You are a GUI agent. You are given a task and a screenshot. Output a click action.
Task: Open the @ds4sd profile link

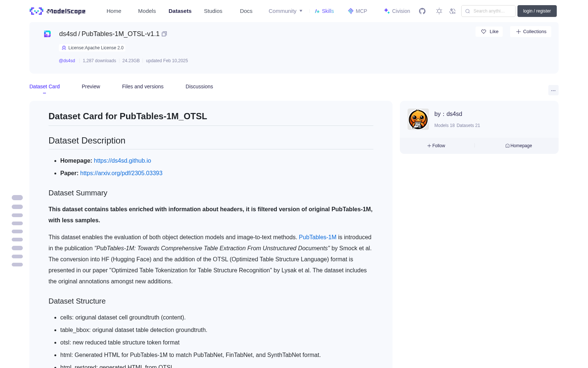67,61
